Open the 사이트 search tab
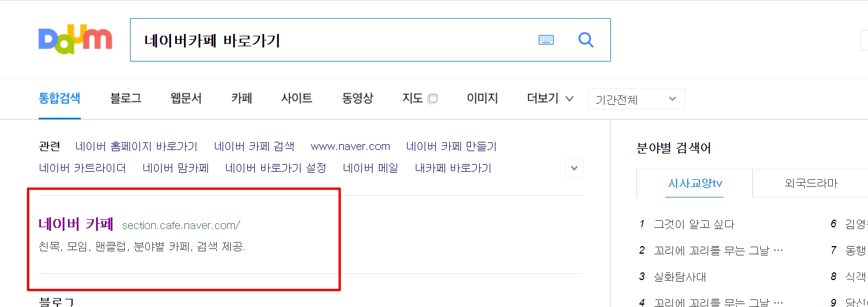 tap(297, 98)
